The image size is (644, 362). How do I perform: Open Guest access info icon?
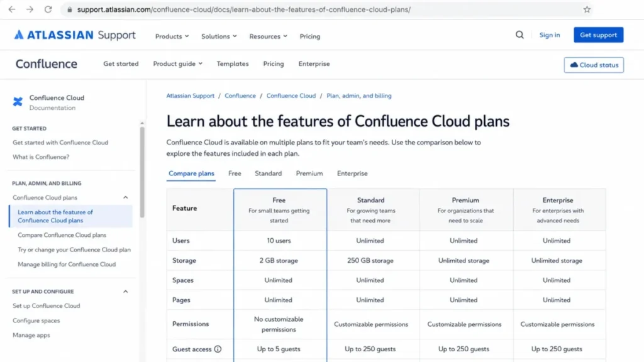218,349
